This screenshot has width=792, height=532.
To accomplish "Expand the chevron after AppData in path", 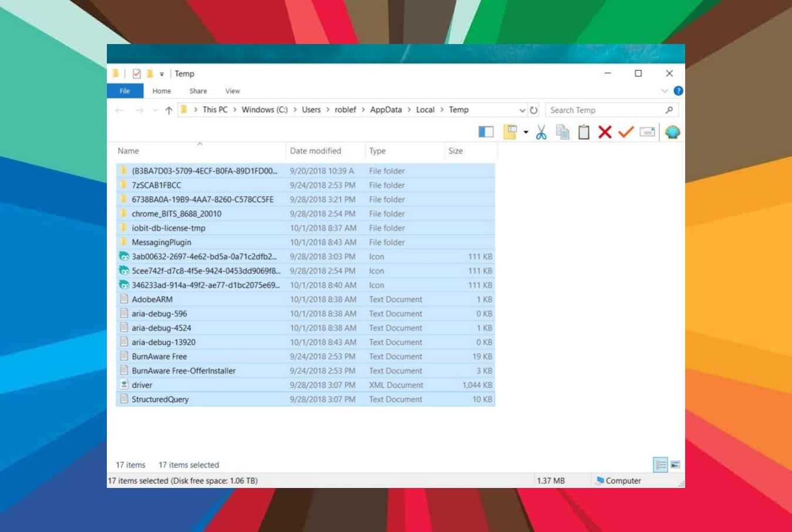I will (x=409, y=110).
